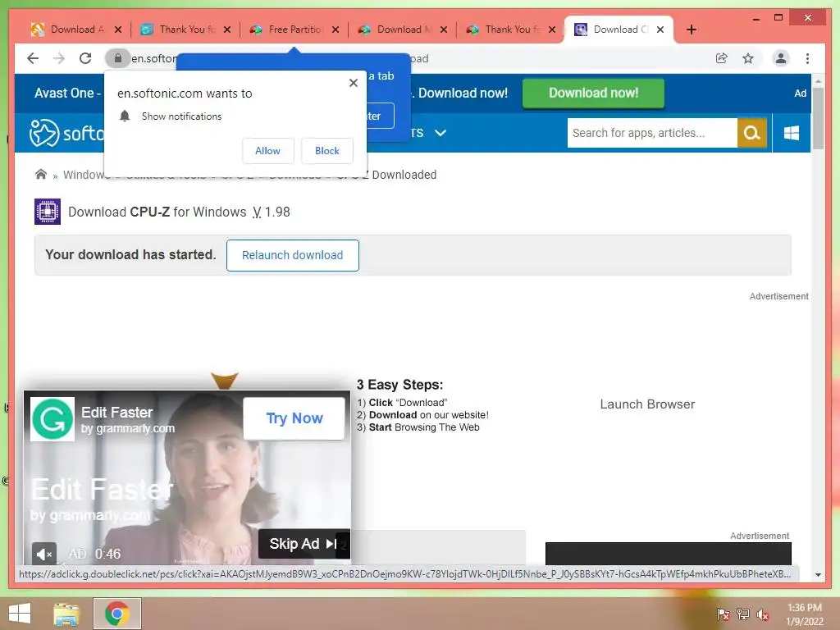Click Try Now on Grammarly ad
This screenshot has width=840, height=630.
click(294, 418)
